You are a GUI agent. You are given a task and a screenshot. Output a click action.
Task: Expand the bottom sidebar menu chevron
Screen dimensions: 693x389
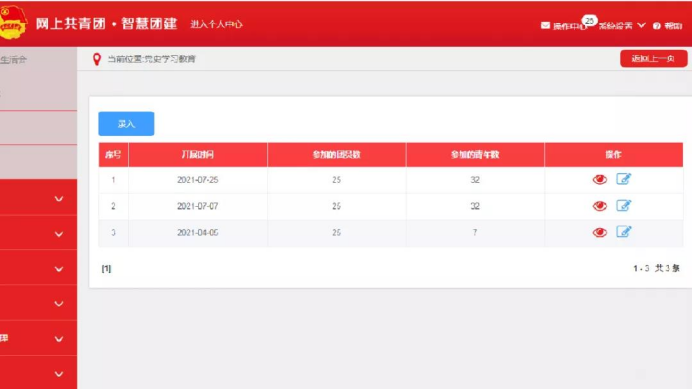point(59,374)
